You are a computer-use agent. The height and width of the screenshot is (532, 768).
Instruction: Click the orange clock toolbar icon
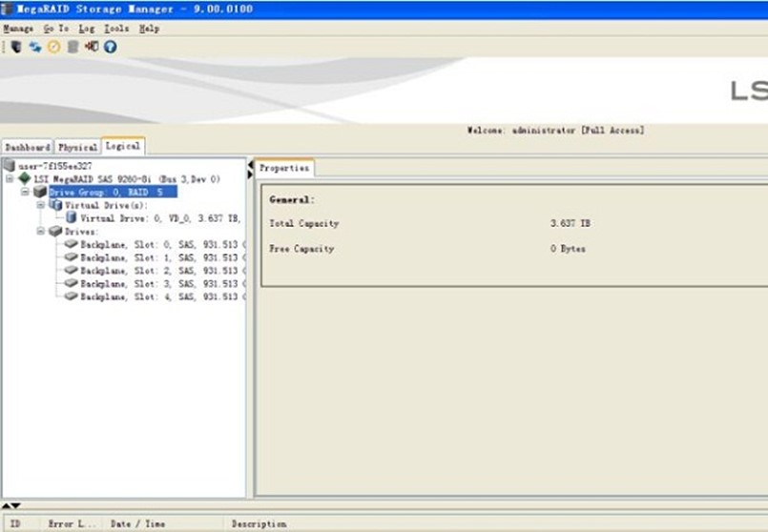point(54,46)
